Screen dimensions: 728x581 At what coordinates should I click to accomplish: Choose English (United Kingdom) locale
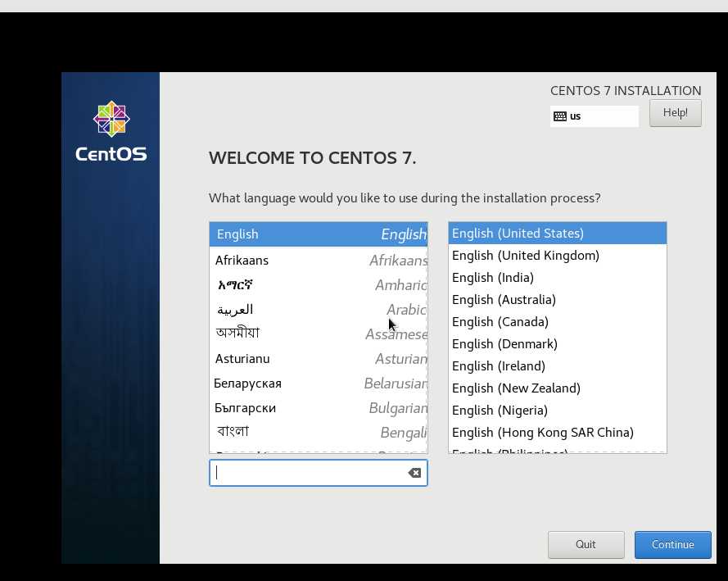pyautogui.click(x=558, y=256)
